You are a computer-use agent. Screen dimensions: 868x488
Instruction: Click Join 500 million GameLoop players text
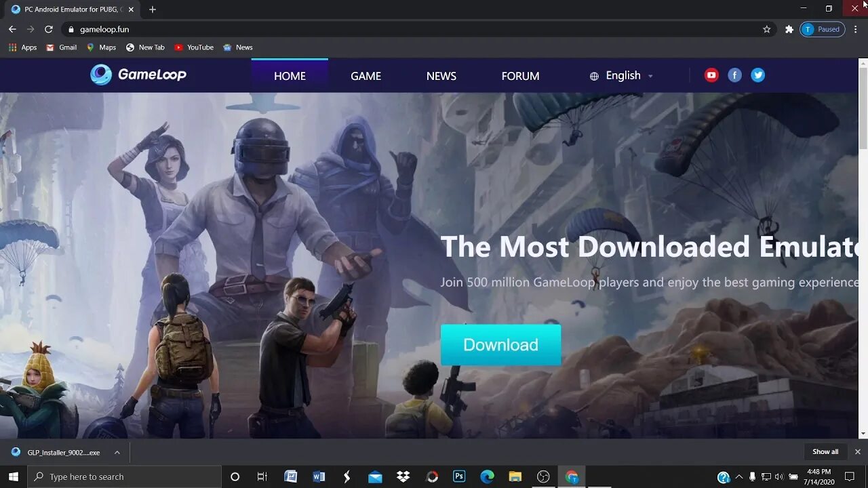[650, 282]
